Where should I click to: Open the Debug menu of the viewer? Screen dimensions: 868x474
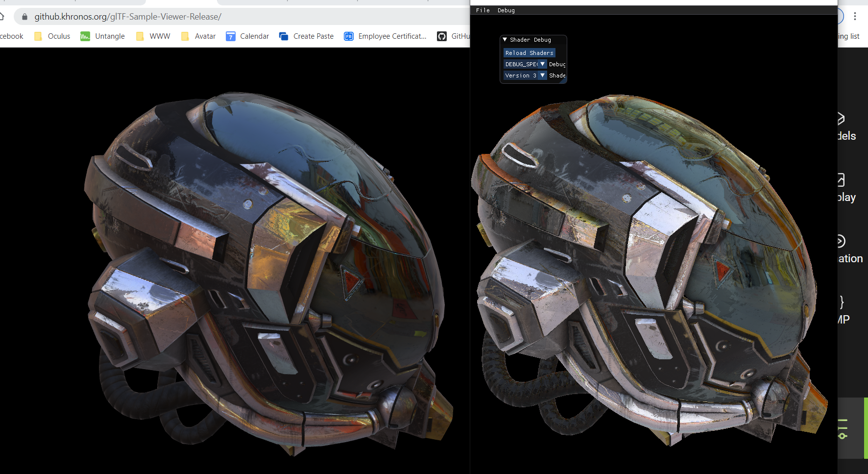click(506, 10)
